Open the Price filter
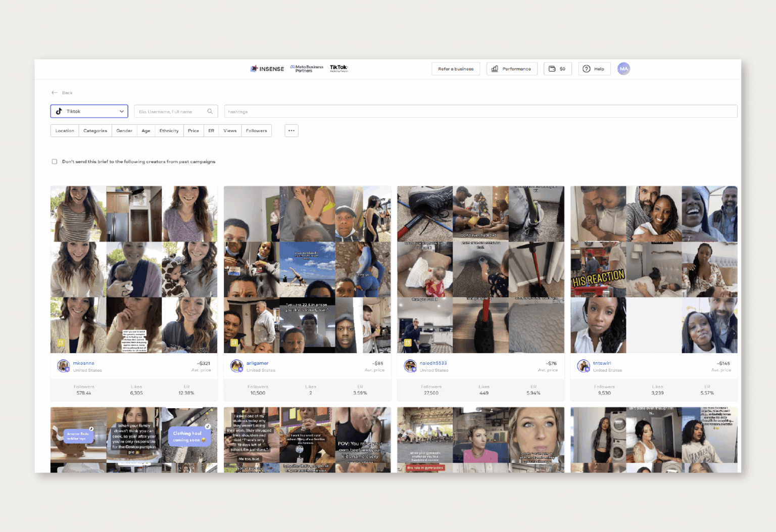This screenshot has width=776, height=532. (193, 130)
